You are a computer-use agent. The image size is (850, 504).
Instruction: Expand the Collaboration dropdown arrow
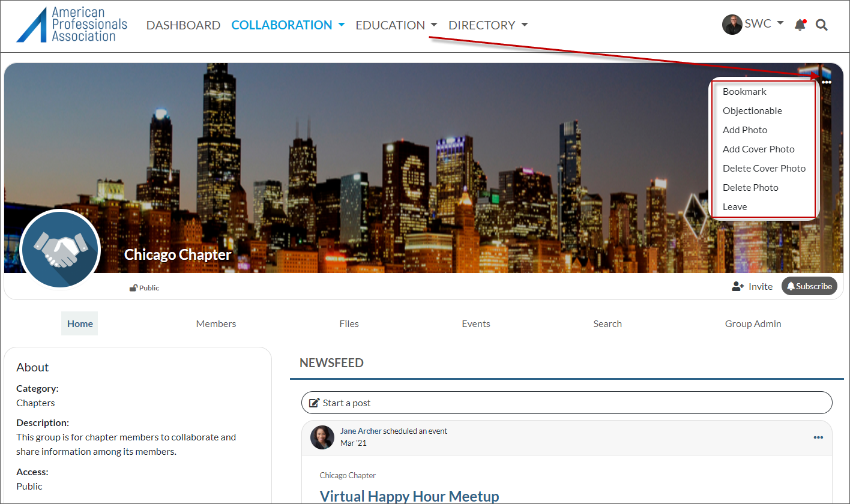tap(342, 25)
